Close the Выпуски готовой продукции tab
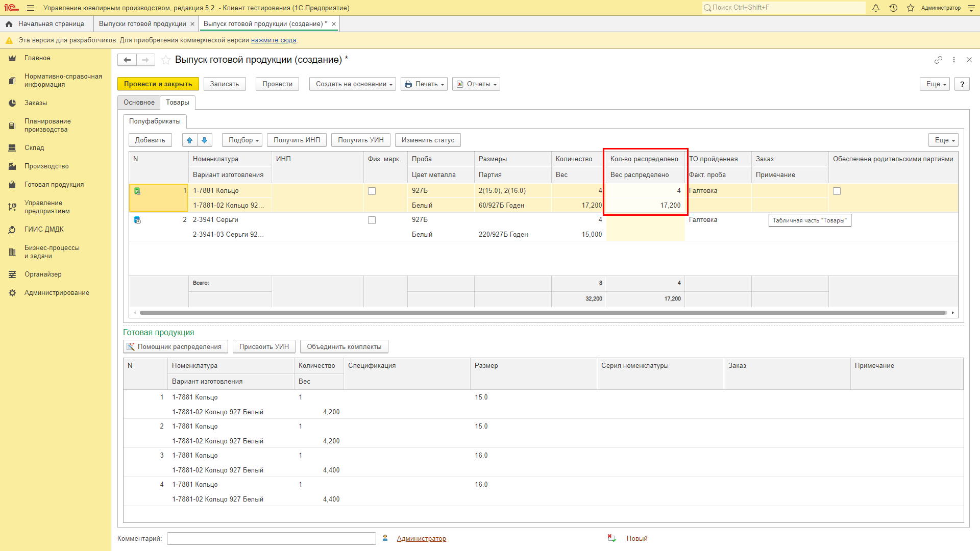Viewport: 980px width, 551px height. click(x=192, y=24)
